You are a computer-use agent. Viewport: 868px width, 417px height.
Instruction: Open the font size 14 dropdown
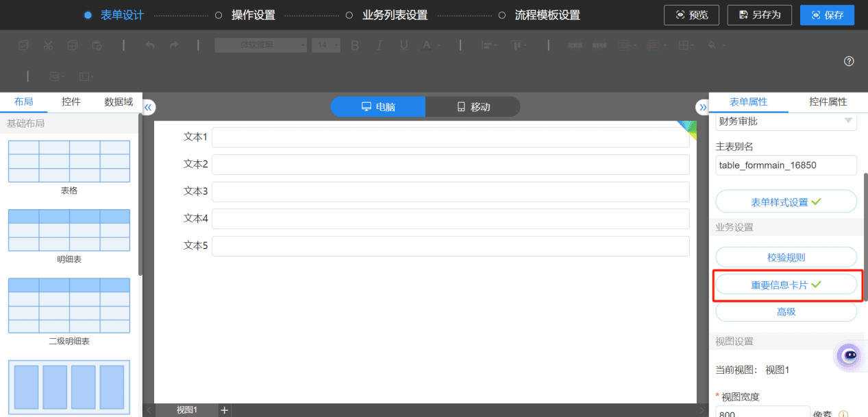tap(326, 45)
